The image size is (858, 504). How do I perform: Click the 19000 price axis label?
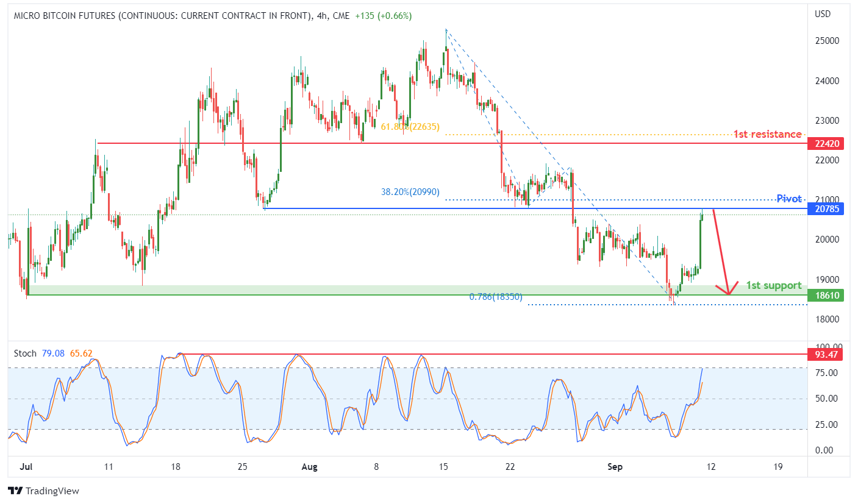826,280
